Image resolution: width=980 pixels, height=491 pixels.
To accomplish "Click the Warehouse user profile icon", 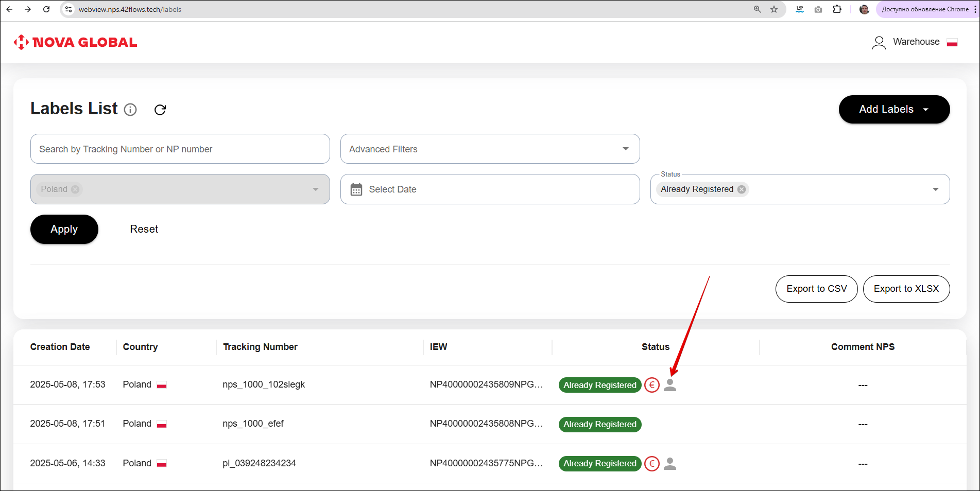I will (879, 42).
